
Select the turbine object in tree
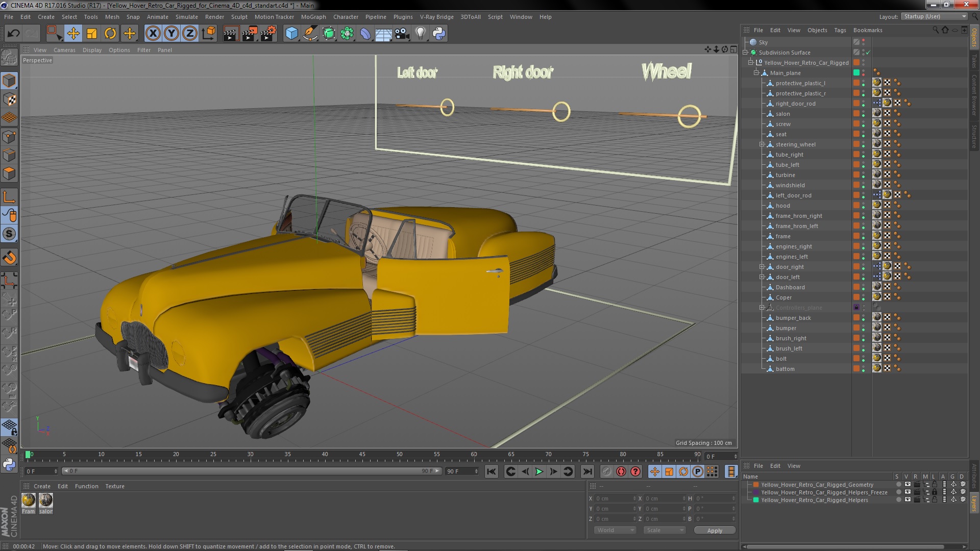click(x=785, y=175)
